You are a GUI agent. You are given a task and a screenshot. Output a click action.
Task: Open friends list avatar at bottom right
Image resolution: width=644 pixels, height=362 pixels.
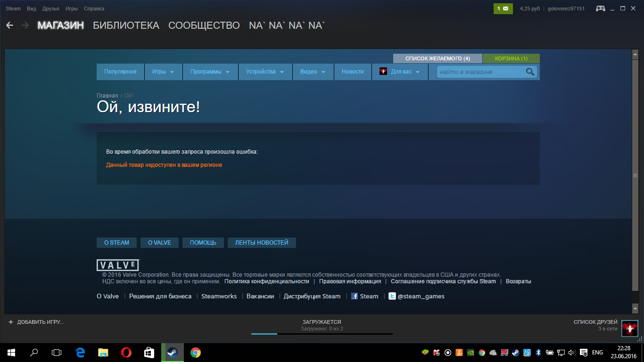pos(629,328)
